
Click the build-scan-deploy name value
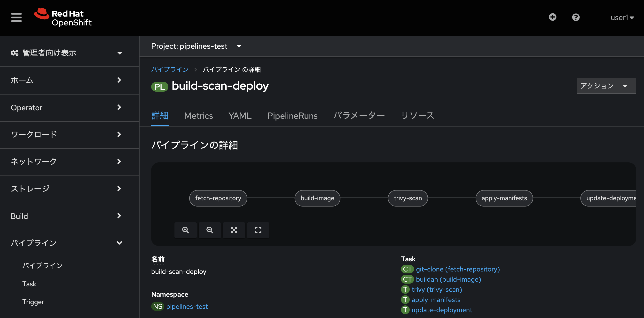click(x=179, y=271)
